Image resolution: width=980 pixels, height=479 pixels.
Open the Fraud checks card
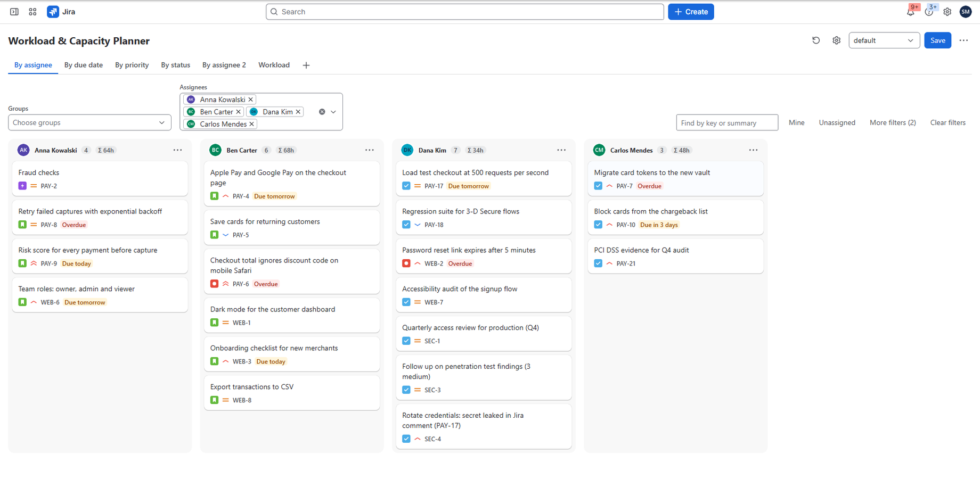100,179
